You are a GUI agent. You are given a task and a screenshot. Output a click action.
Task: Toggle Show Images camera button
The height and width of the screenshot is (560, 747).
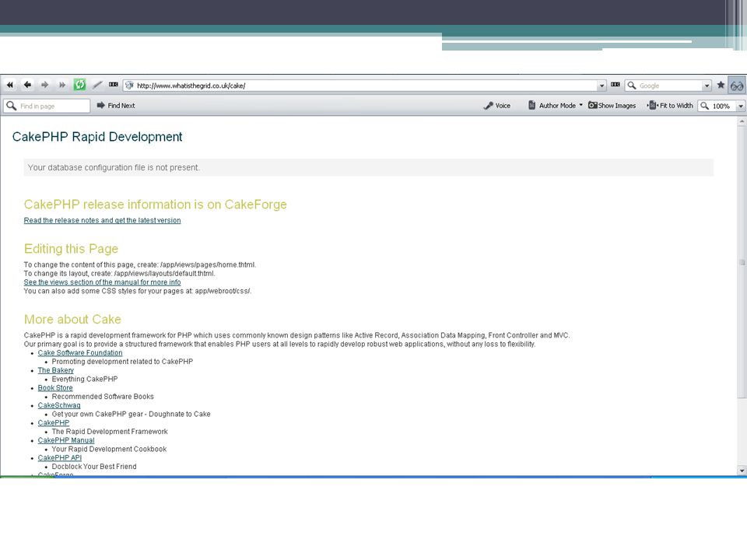[612, 106]
